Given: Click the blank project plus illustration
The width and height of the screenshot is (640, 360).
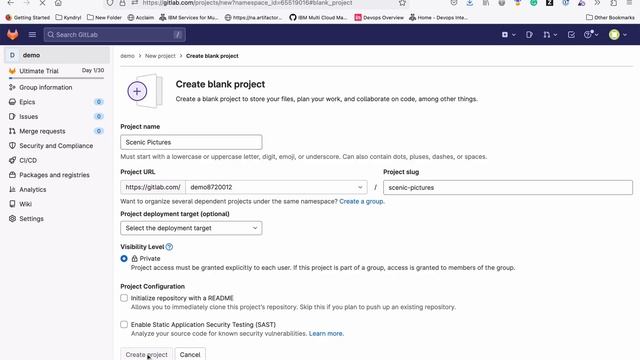Looking at the screenshot, I should coord(145,91).
